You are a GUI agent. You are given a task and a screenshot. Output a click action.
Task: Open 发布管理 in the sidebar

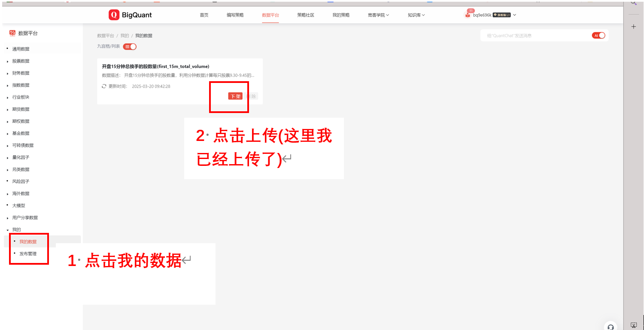click(28, 254)
